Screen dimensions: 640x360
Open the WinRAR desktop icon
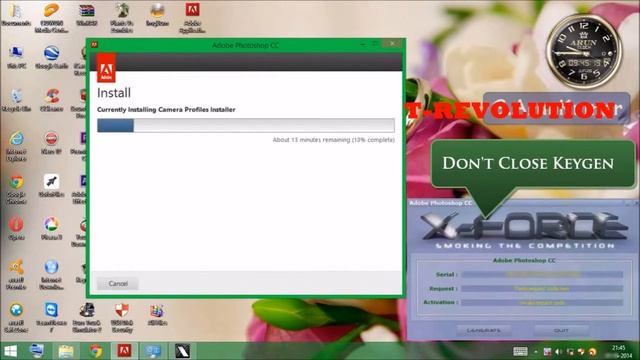[x=87, y=15]
